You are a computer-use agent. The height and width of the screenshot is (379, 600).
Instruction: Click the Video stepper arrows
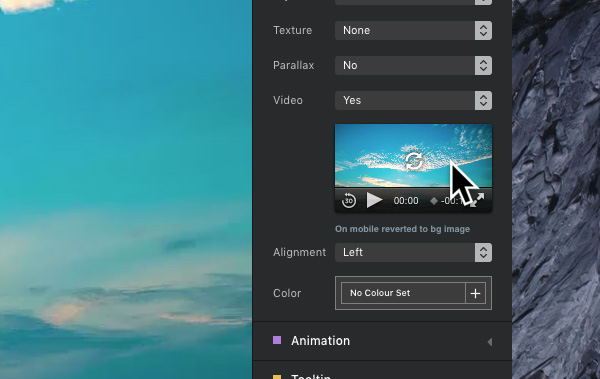483,100
